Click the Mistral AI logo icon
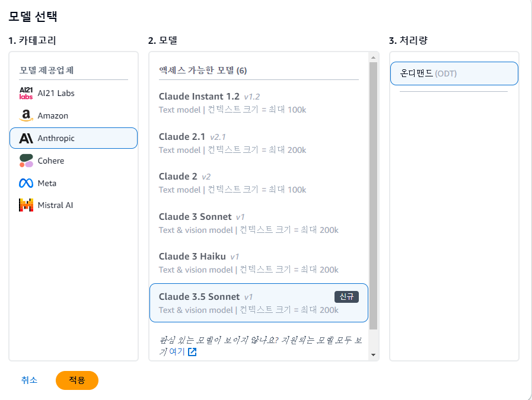The image size is (532, 400). coord(26,205)
